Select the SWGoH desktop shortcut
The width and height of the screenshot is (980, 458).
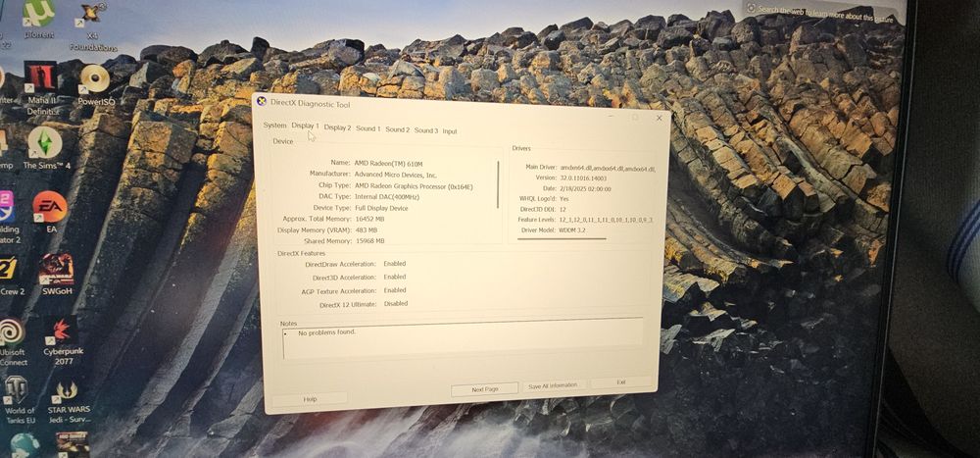[x=56, y=274]
